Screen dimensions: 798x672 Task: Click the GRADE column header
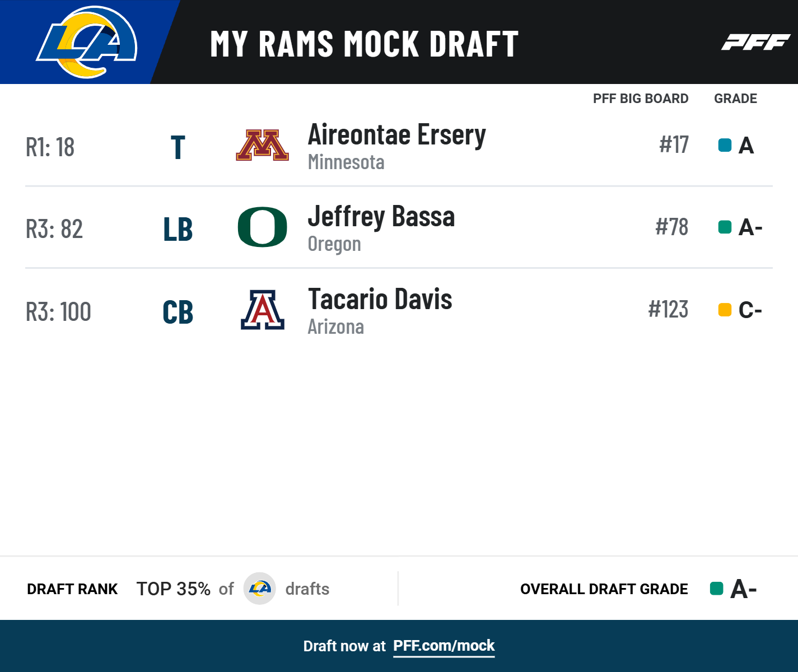pyautogui.click(x=735, y=99)
